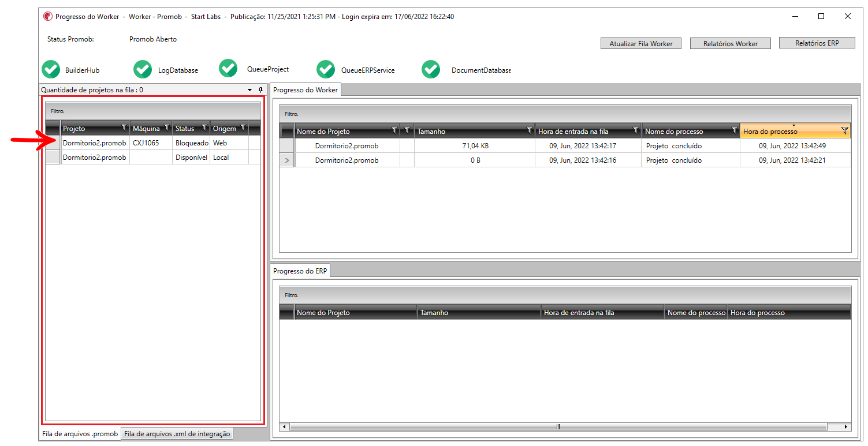Image resolution: width=868 pixels, height=446 pixels.
Task: Click the Bloqueado status cell
Action: coord(191,143)
